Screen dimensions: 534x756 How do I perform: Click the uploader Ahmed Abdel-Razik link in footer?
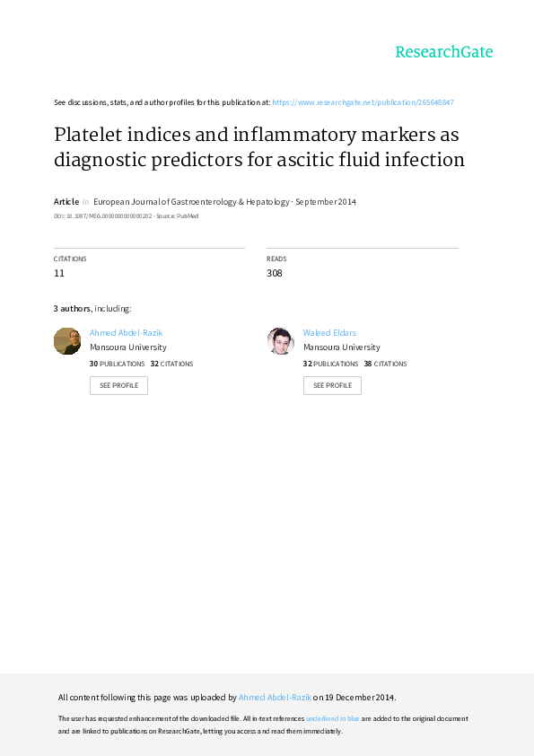(275, 697)
